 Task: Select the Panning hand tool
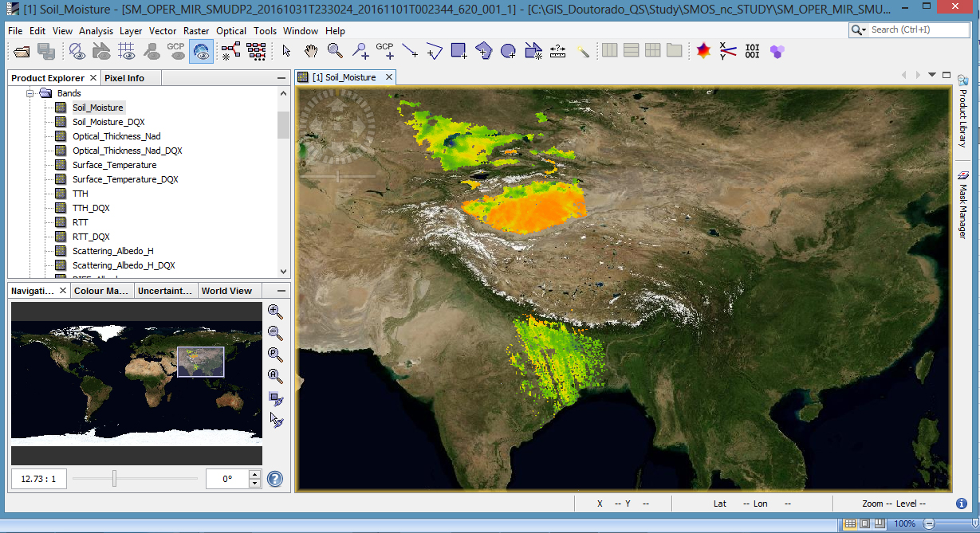311,51
